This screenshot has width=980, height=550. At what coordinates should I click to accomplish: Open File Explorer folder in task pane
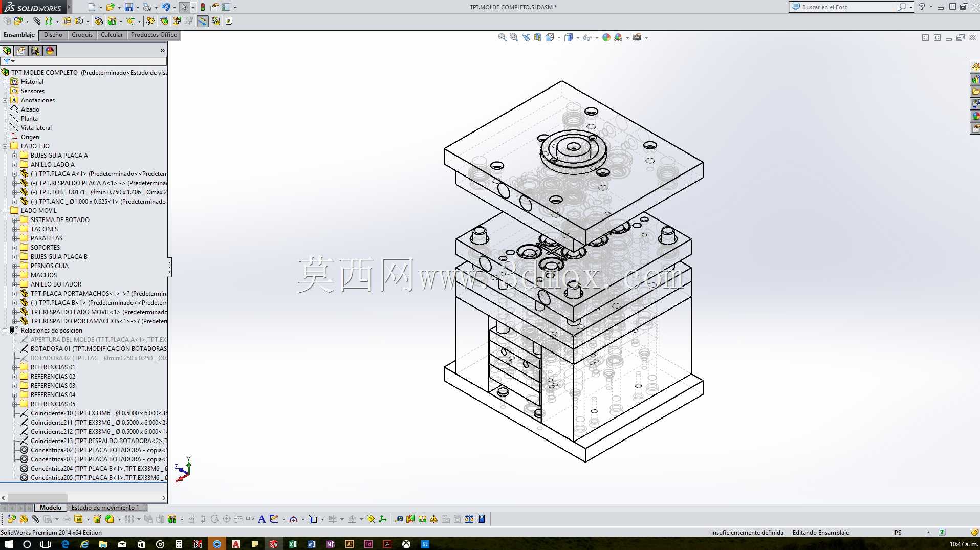tap(975, 92)
